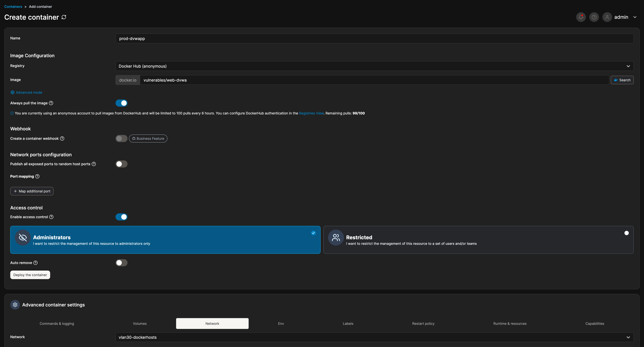The width and height of the screenshot is (644, 347).
Task: Click the refresh icon beside Create container
Action: [64, 17]
